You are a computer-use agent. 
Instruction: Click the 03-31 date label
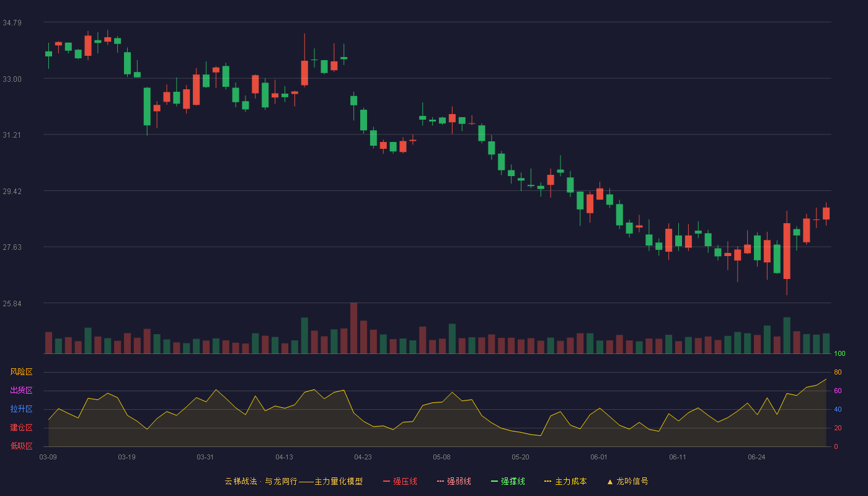tap(205, 457)
